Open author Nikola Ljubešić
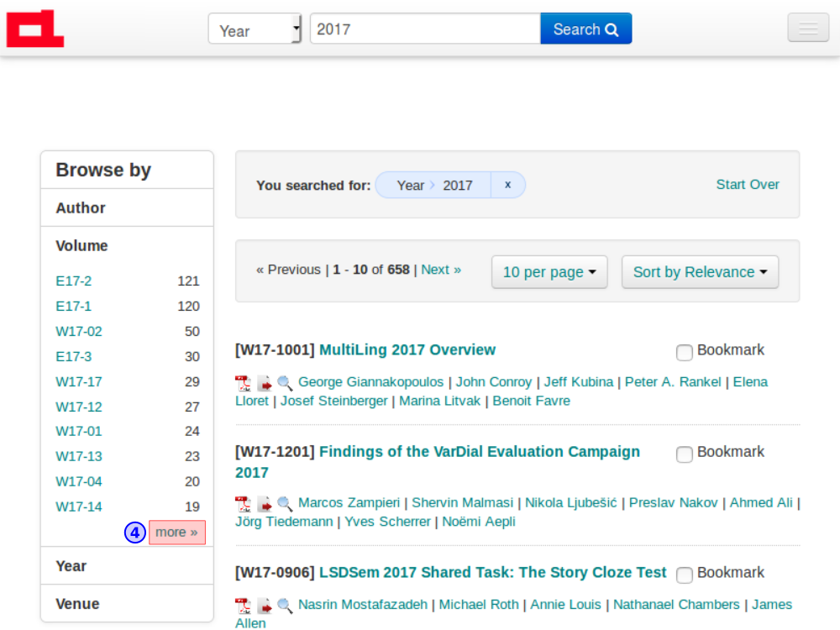The image size is (840, 630). (x=571, y=502)
